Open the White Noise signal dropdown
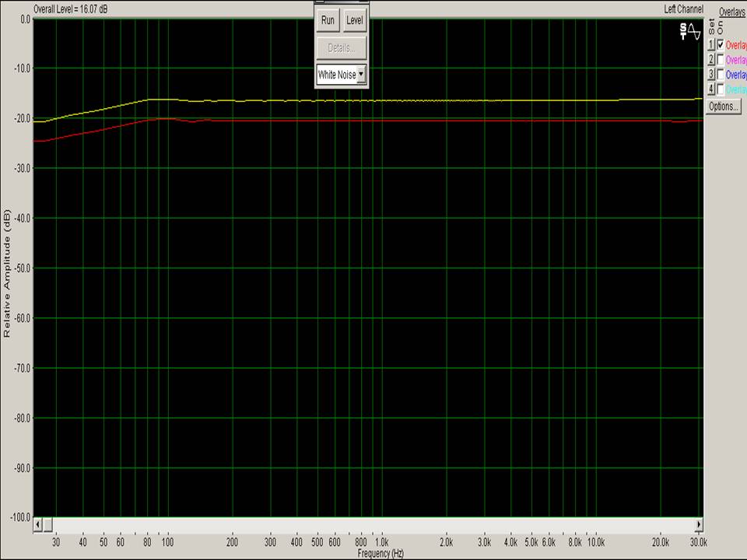The image size is (747, 560). (x=360, y=75)
